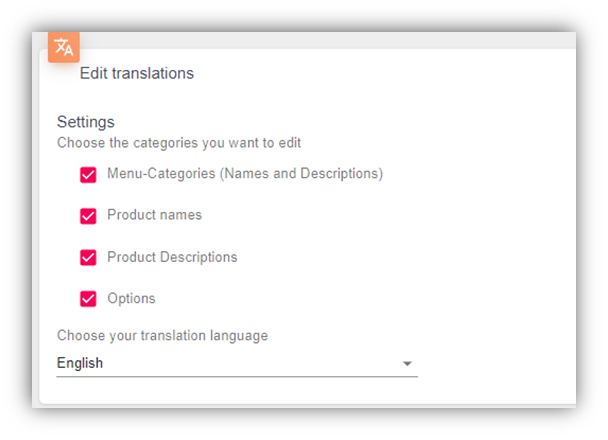Click the Product names label text
Viewport: 608px width, 440px height.
pyautogui.click(x=154, y=215)
